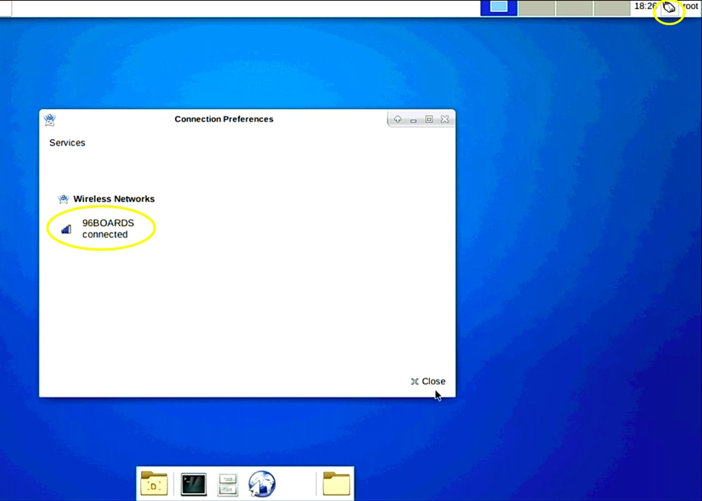Click the icon next to Wireless Networks
702x501 pixels.
pyautogui.click(x=63, y=199)
